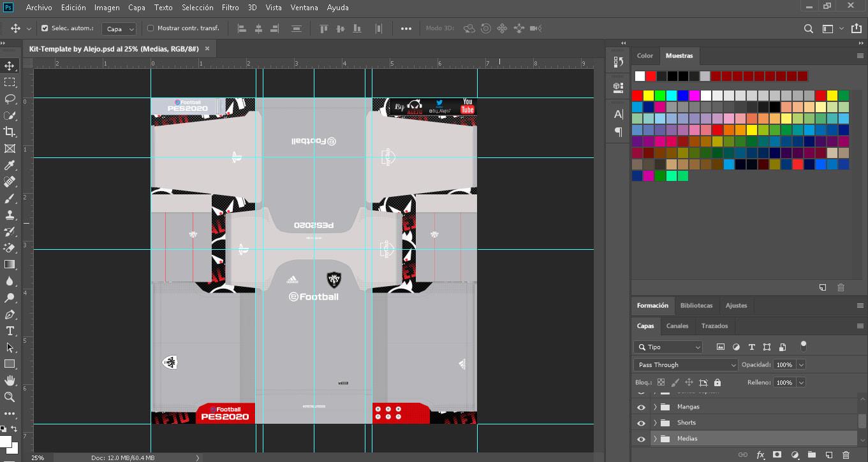Screen dimensions: 868x462
Task: Select the History Brush tool
Action: [10, 231]
